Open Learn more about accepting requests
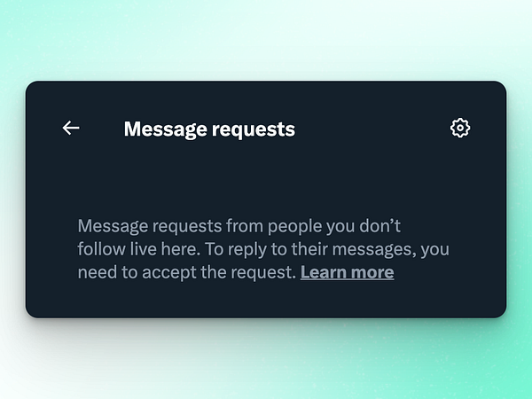The image size is (532, 399). (x=347, y=272)
